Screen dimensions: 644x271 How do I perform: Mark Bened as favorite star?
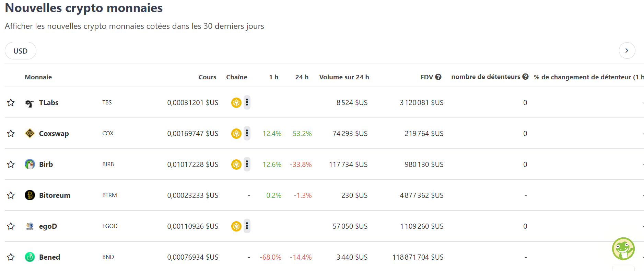[11, 257]
